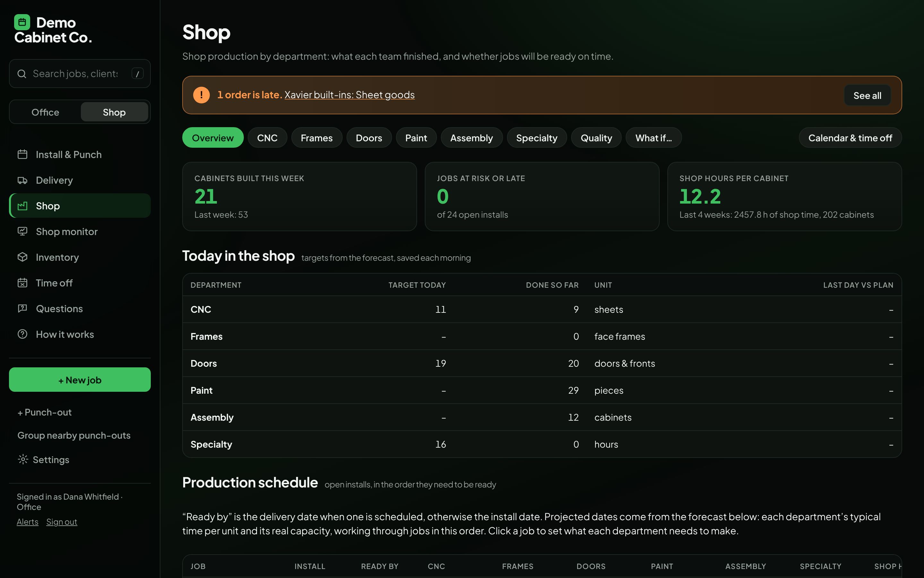
Task: Switch to the Assembly tab
Action: (x=472, y=138)
